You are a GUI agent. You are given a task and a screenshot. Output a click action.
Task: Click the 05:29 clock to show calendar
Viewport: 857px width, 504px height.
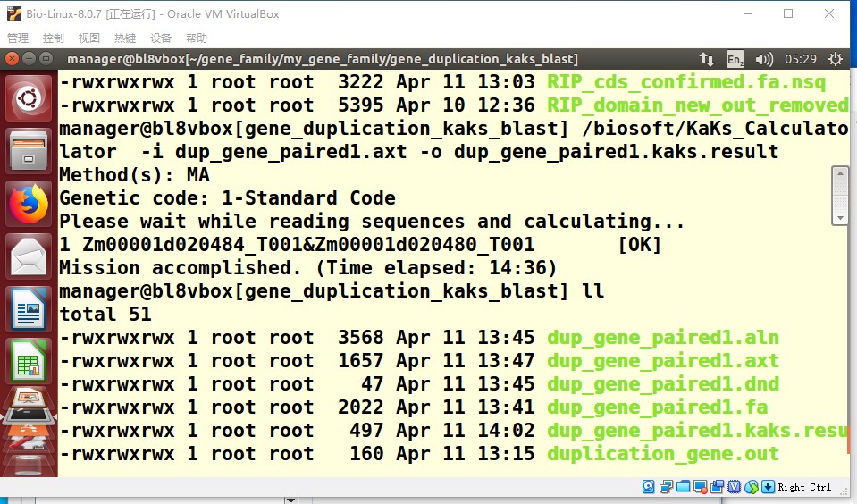coord(800,59)
